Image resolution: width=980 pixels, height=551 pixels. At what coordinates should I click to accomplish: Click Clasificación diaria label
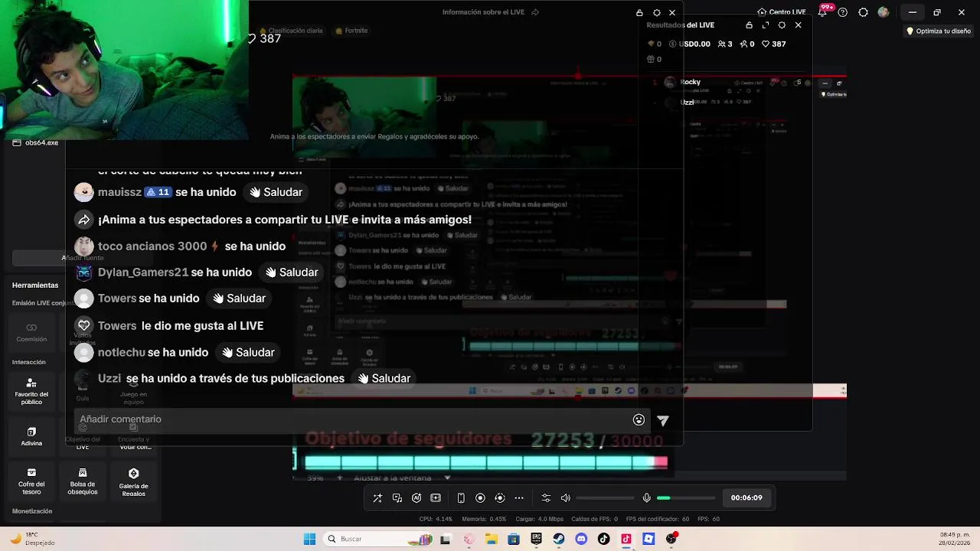coord(291,31)
